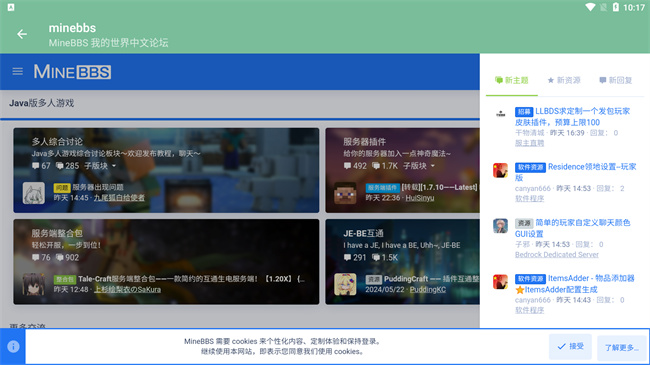Expand 子版块 dropdown in 服务器插件
The image size is (650, 365).
(419, 166)
